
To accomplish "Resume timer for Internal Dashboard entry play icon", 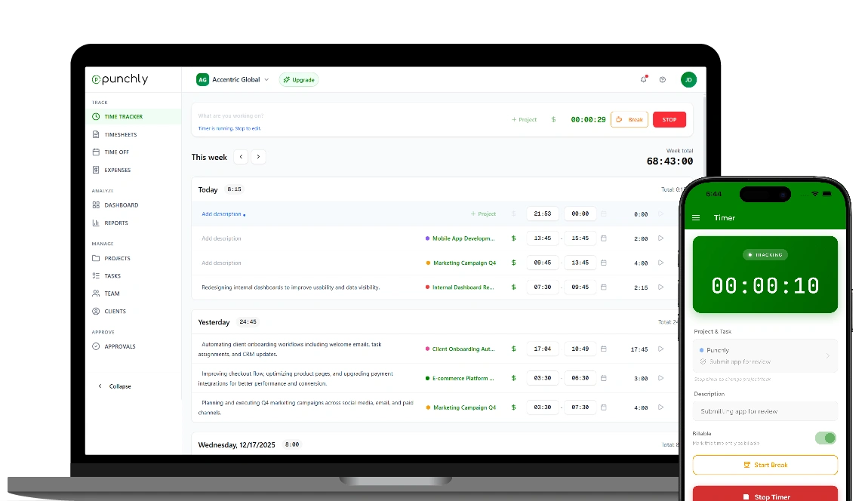I will click(660, 287).
